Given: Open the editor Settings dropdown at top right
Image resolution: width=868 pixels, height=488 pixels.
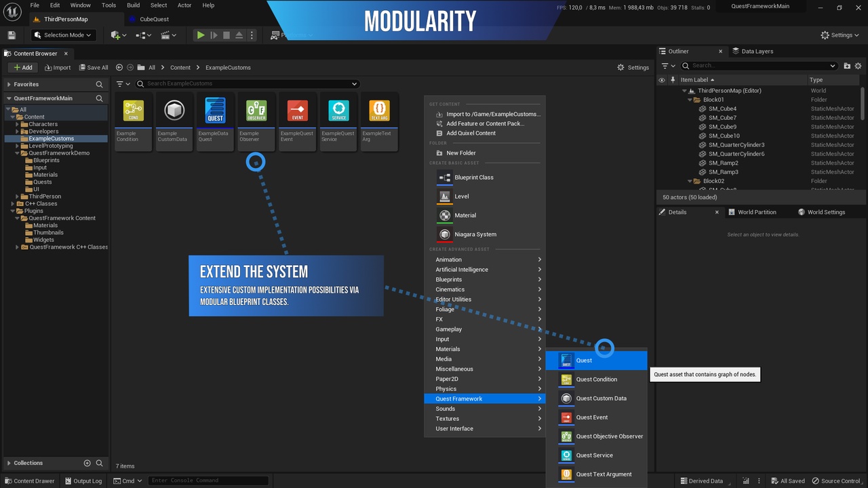Looking at the screenshot, I should coord(840,35).
